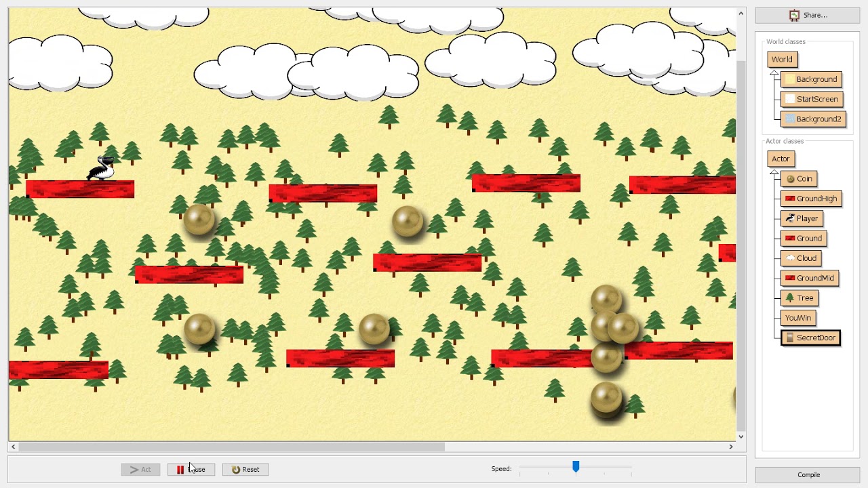
Task: Click the pelican player character
Action: point(101,168)
